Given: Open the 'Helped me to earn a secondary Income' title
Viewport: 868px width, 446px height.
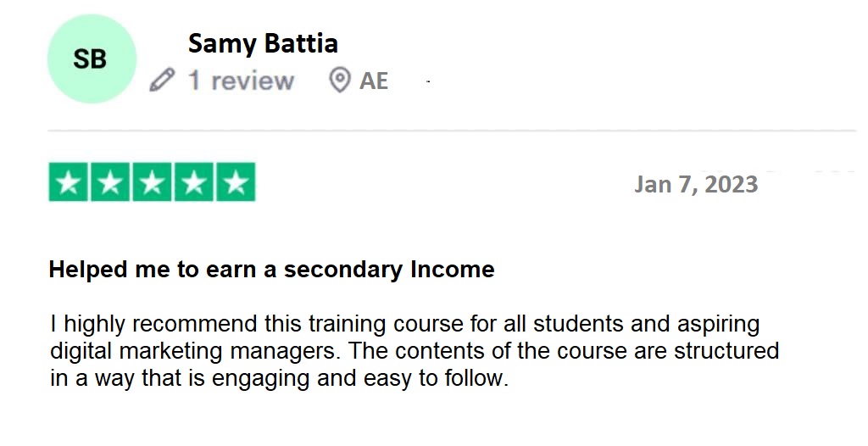Looking at the screenshot, I should (271, 270).
